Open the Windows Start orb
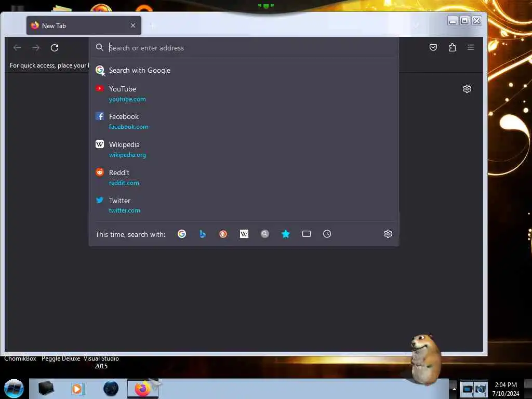Viewport: 532px width, 399px height. click(14, 389)
